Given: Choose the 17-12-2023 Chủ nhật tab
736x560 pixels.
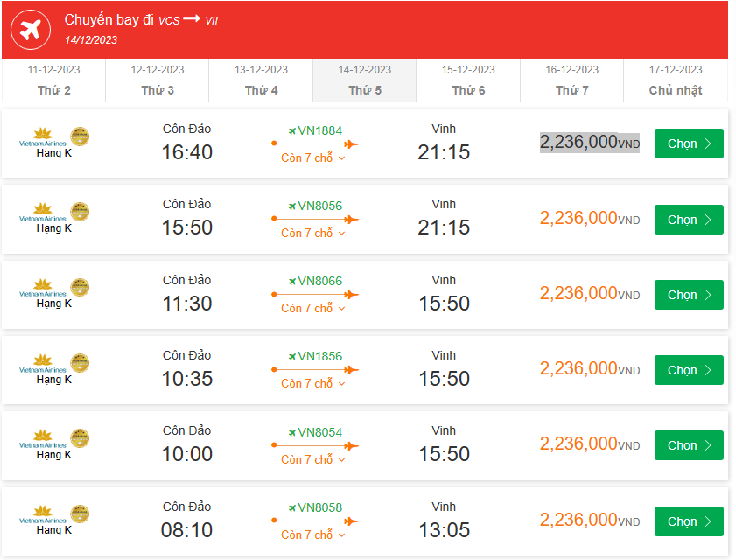Looking at the screenshot, I should click(x=675, y=80).
